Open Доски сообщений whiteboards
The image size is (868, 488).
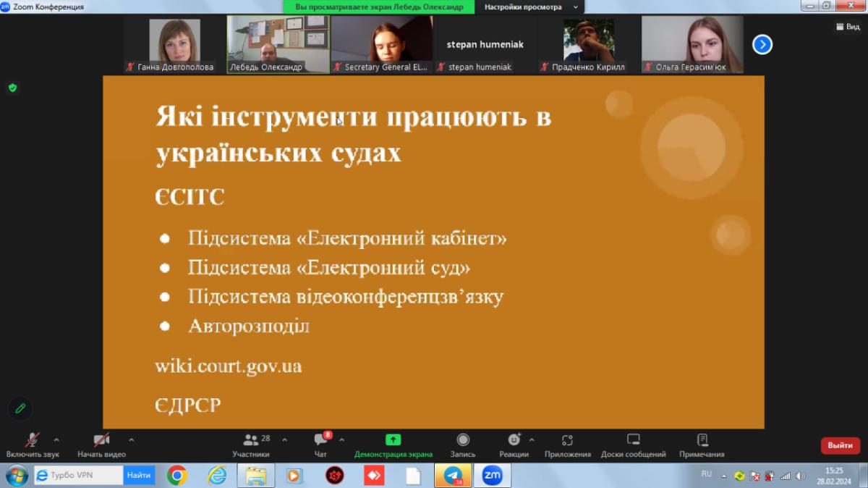(633, 445)
